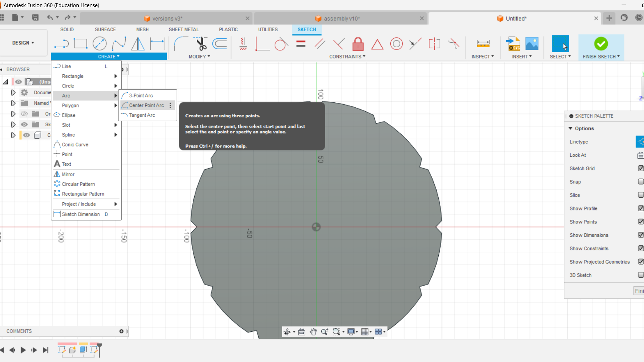This screenshot has height=362, width=644.
Task: Click the green Finish Sketch checkmark
Action: 601,44
